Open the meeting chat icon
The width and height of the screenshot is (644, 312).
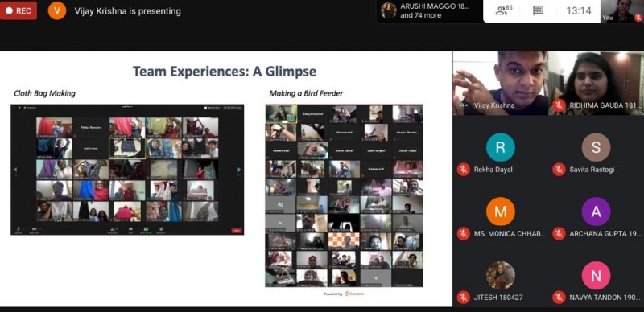pyautogui.click(x=538, y=10)
